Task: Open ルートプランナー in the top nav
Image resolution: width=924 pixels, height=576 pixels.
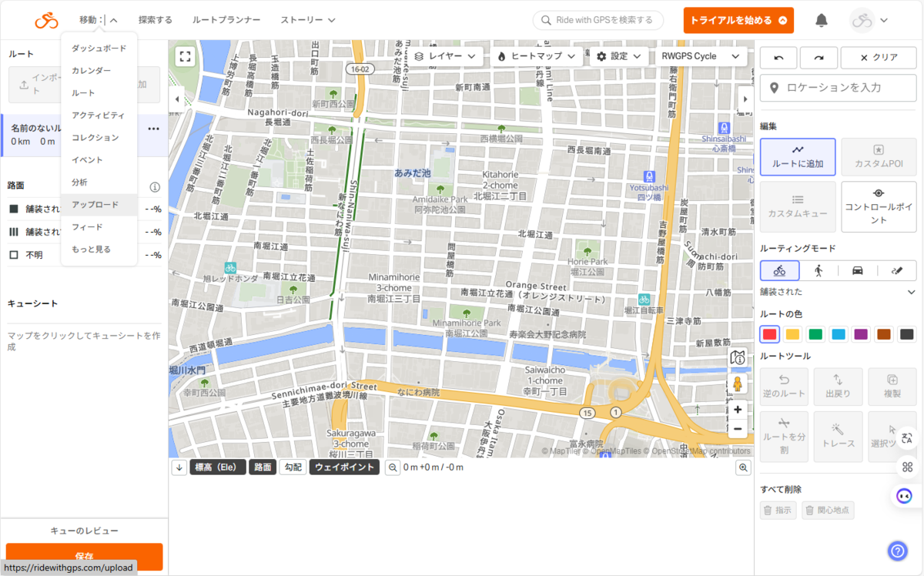Action: point(226,20)
